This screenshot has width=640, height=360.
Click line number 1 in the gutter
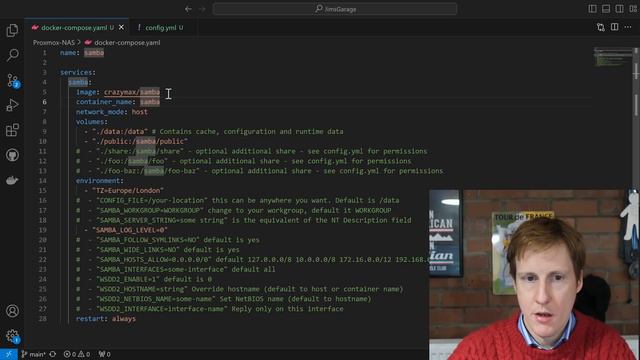point(44,53)
